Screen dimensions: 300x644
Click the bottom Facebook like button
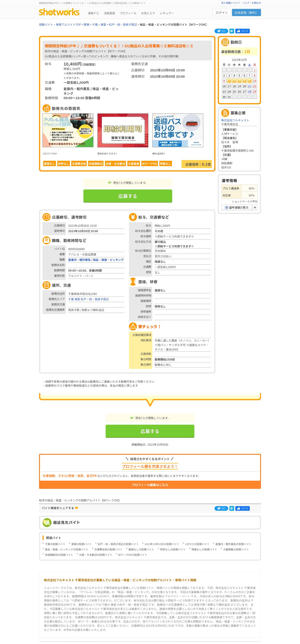click(242, 508)
